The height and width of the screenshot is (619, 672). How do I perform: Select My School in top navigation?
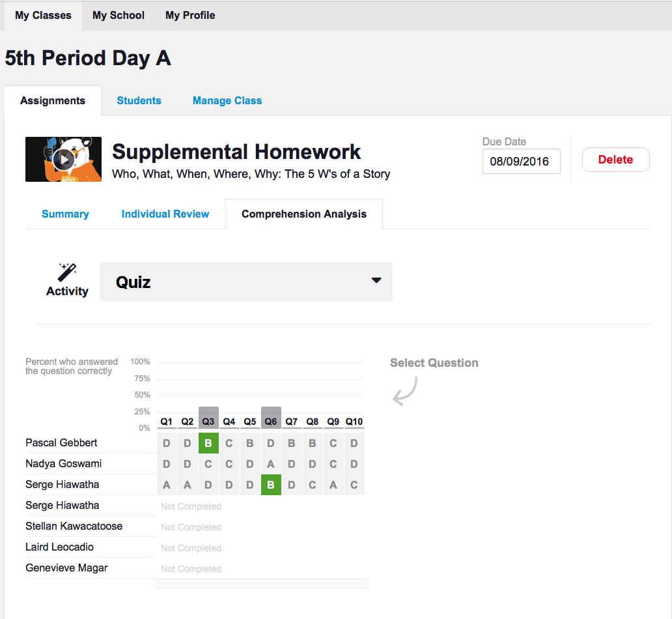[x=119, y=15]
